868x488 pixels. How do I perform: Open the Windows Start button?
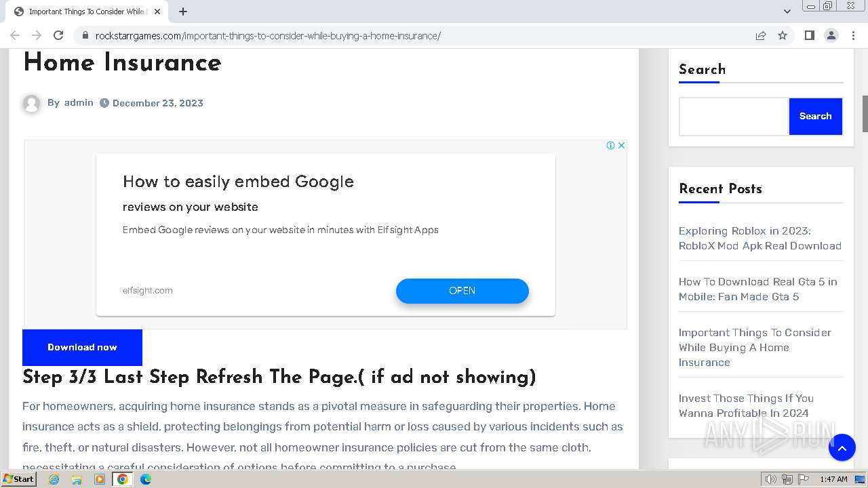click(x=18, y=479)
